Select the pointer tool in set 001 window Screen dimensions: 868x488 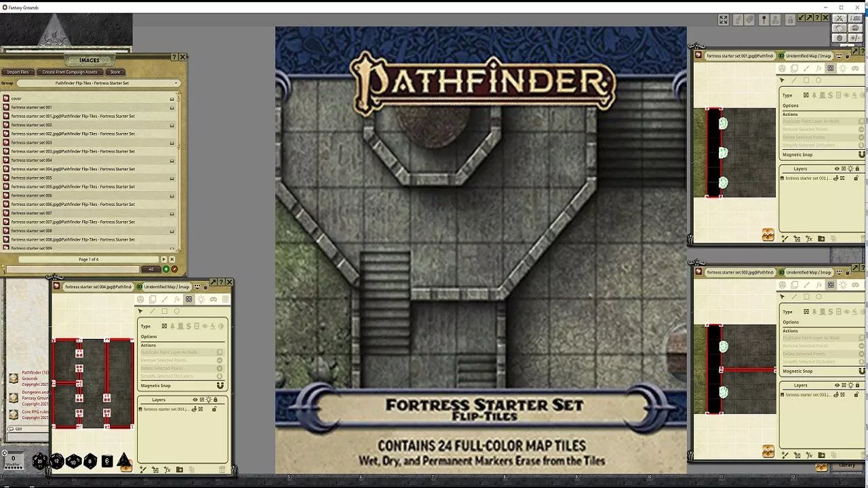pos(782,80)
